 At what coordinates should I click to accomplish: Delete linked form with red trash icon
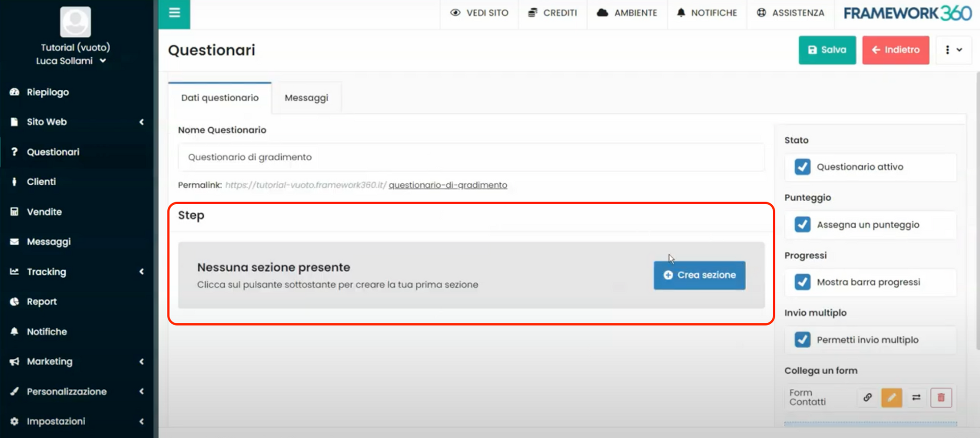click(941, 397)
